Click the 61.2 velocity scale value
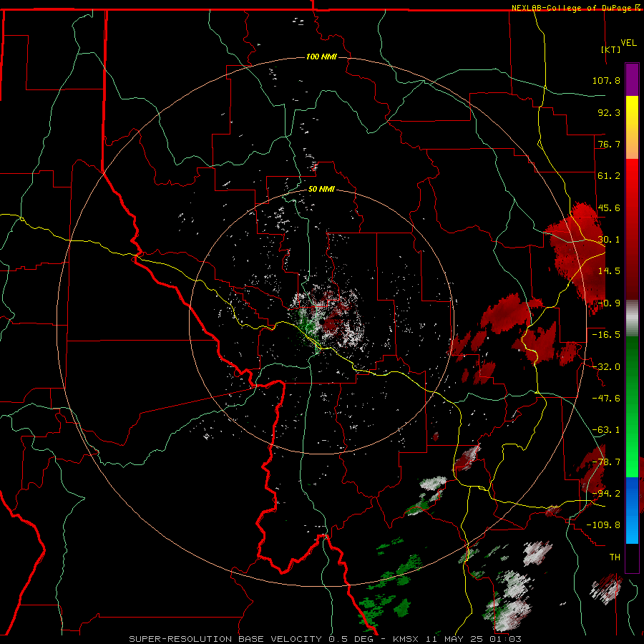Screen dimensions: 644x644 (609, 176)
